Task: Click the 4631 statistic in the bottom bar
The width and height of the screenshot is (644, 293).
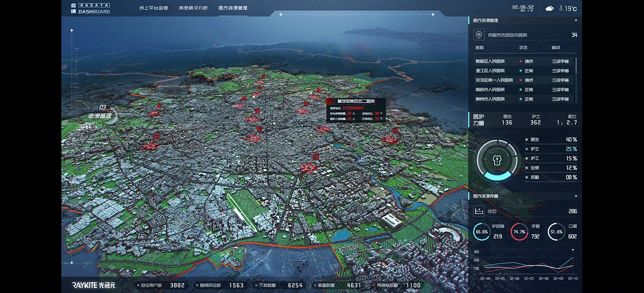Action: click(354, 285)
